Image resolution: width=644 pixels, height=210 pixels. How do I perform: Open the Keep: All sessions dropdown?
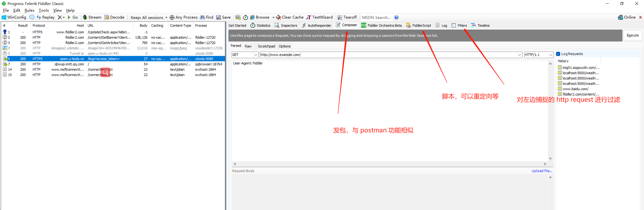[x=149, y=17]
